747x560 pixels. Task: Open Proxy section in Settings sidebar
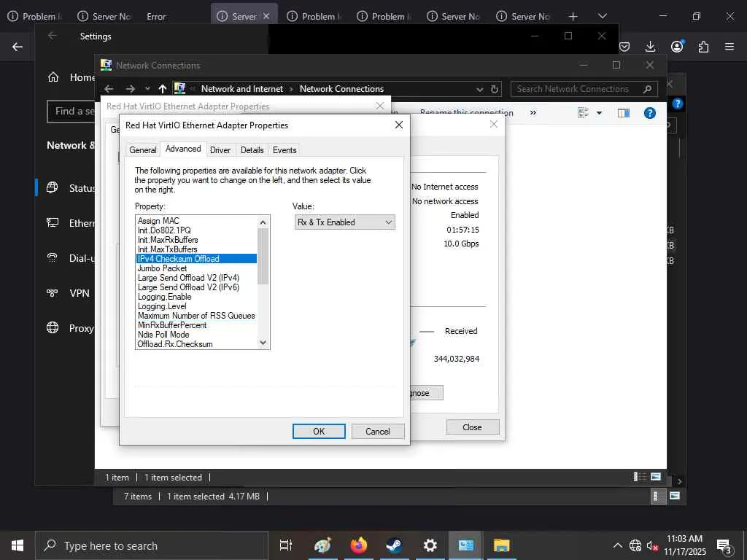click(71, 328)
